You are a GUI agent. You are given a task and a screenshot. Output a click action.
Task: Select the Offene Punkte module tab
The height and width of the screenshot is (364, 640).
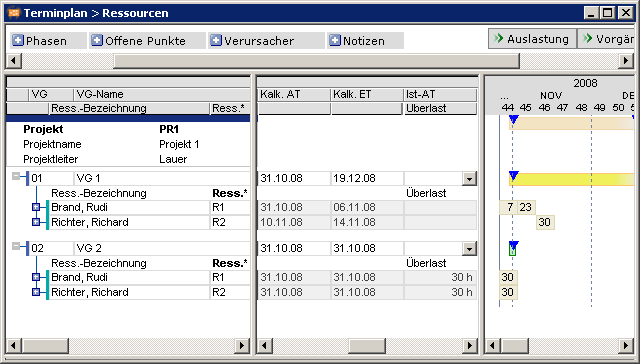coord(147,40)
